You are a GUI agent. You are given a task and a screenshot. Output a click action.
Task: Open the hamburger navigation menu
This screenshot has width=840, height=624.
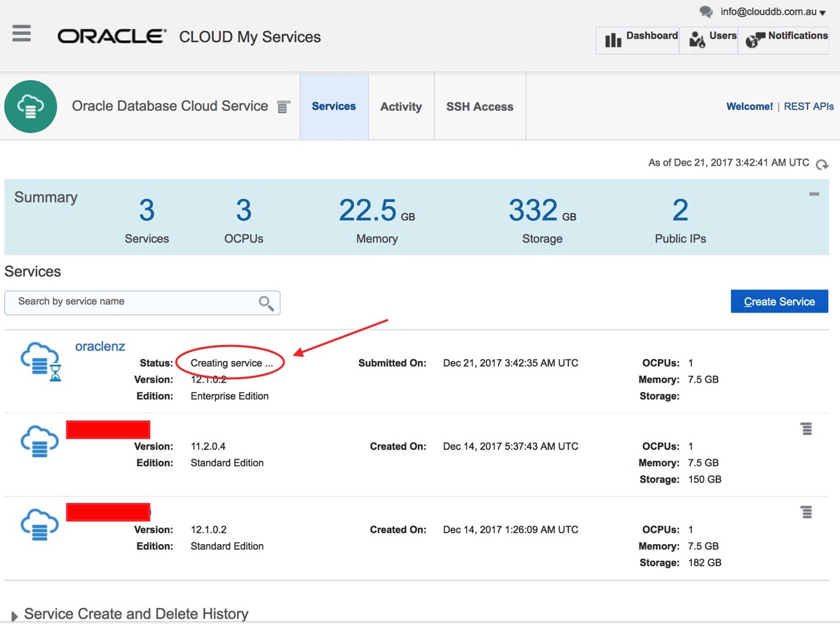(22, 34)
